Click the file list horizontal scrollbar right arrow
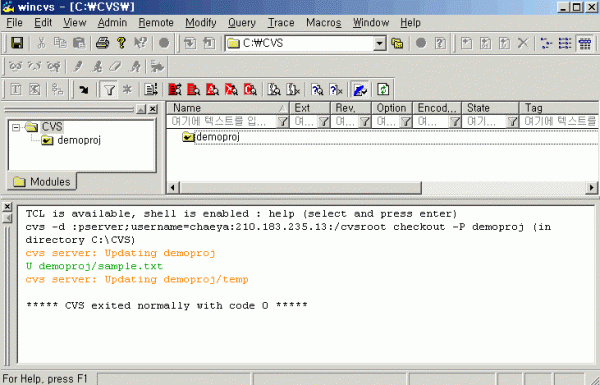The width and height of the screenshot is (600, 385). (x=592, y=188)
